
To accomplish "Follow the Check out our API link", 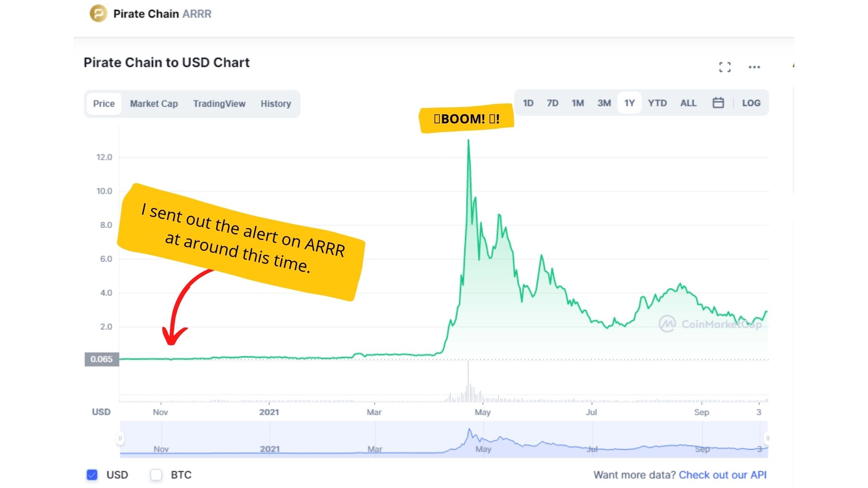I will [722, 475].
